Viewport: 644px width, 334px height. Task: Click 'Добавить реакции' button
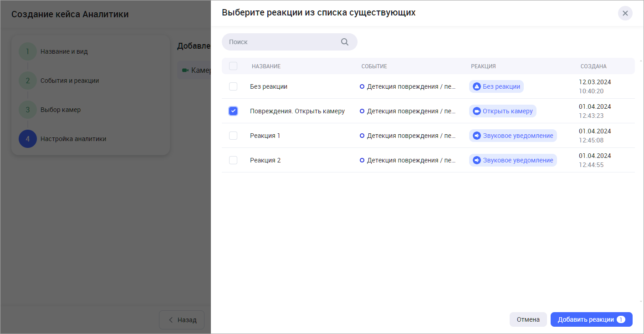pos(591,319)
